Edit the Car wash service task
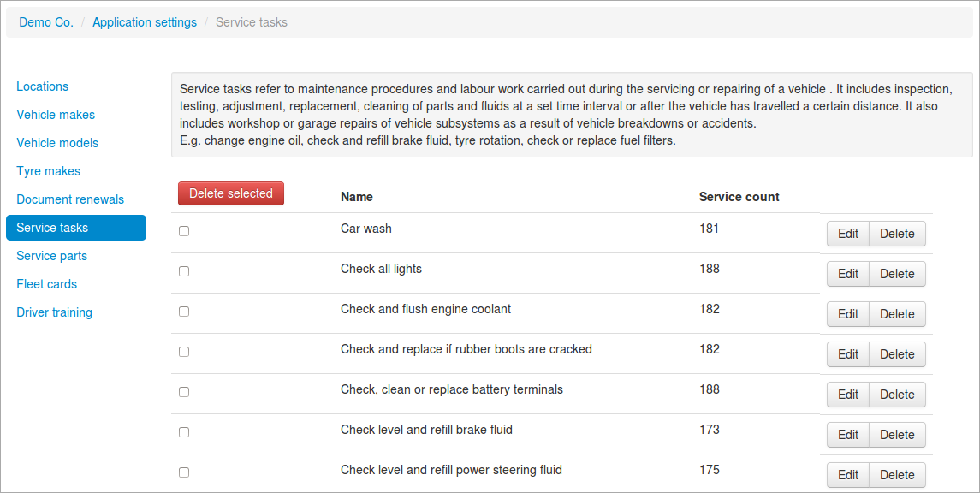Image resolution: width=980 pixels, height=493 pixels. 848,234
